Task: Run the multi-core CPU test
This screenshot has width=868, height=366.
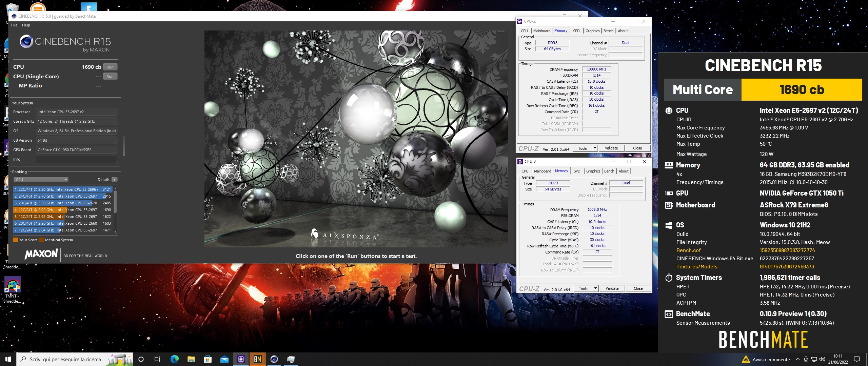Action: click(x=110, y=67)
